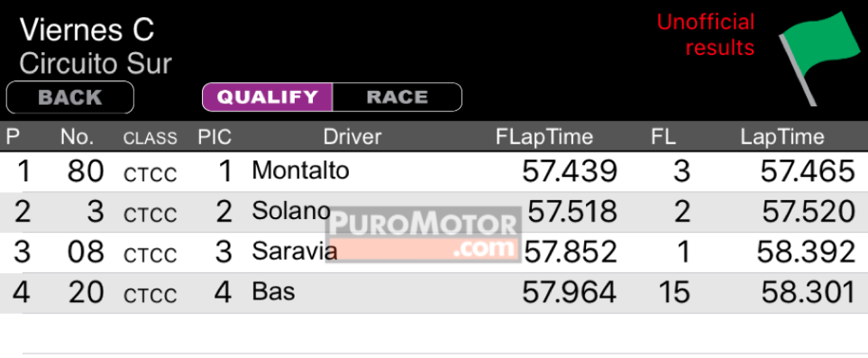
Task: Switch to the QUALIFY tab
Action: pos(268,97)
